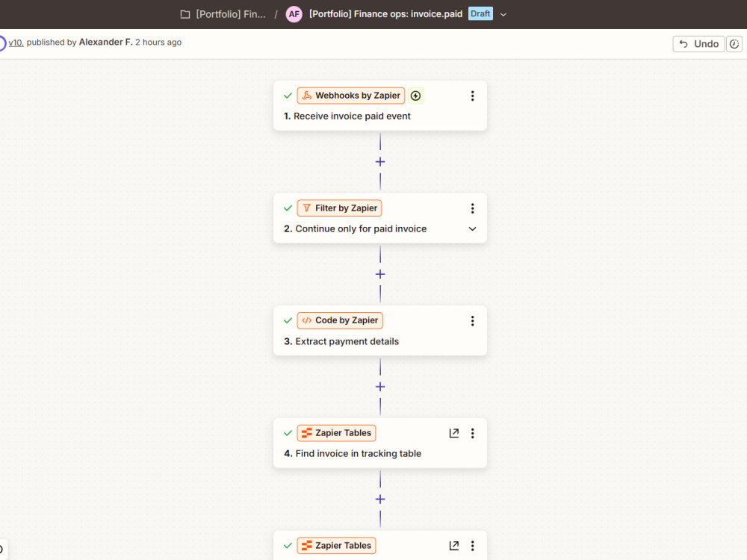747x560 pixels.
Task: Open more options for step 2 Filter
Action: (x=472, y=208)
